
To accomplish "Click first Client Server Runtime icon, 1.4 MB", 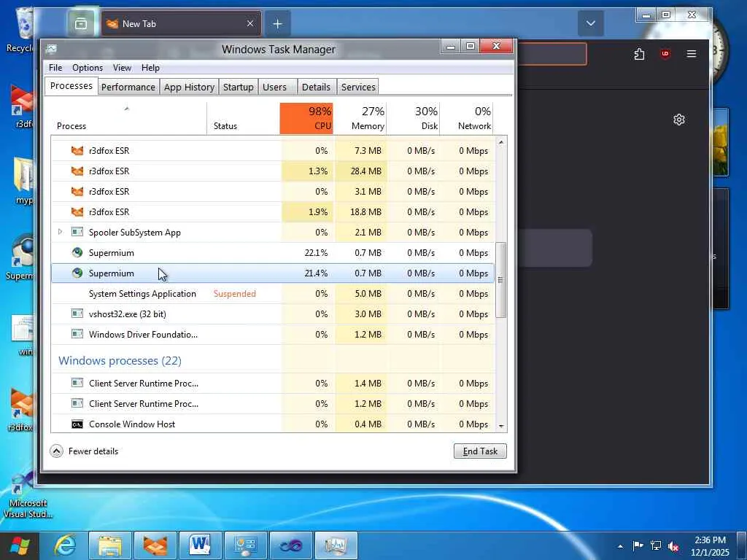I will (77, 382).
